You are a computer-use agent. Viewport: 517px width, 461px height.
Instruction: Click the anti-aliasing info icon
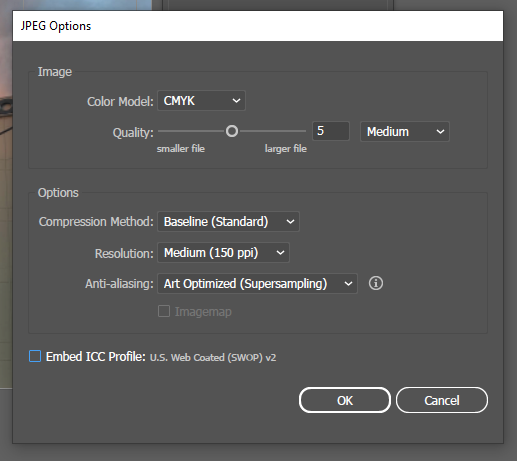tap(376, 283)
